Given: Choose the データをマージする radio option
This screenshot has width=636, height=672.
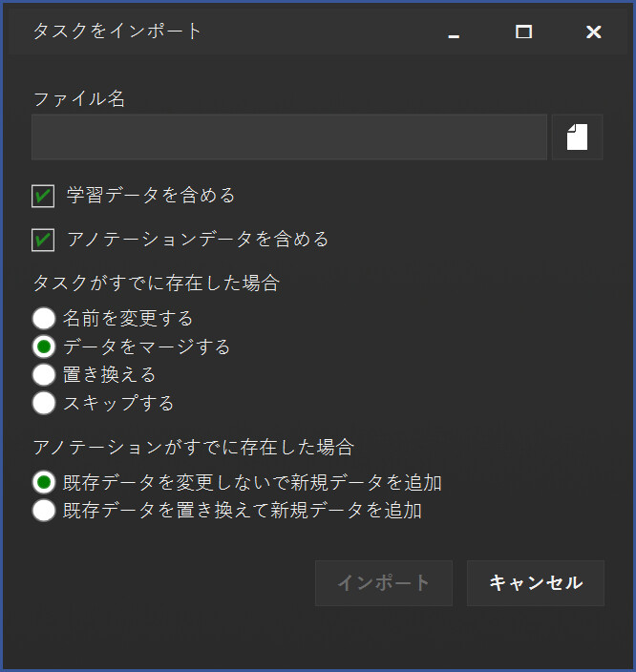Looking at the screenshot, I should (44, 346).
